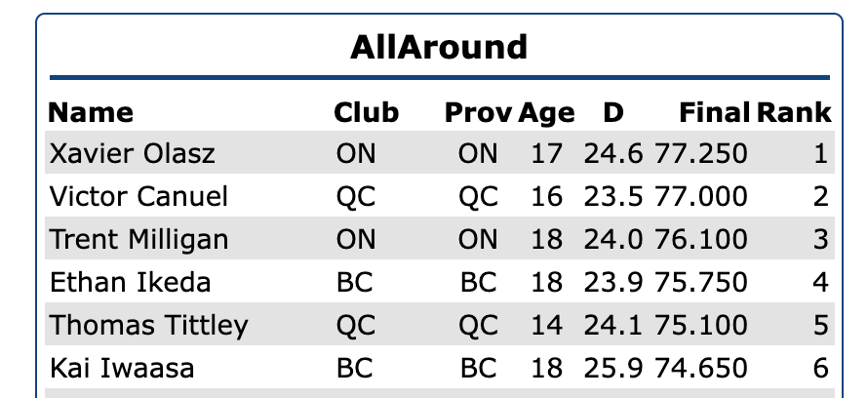Click the D score column header
The image size is (868, 398).
pyautogui.click(x=612, y=112)
